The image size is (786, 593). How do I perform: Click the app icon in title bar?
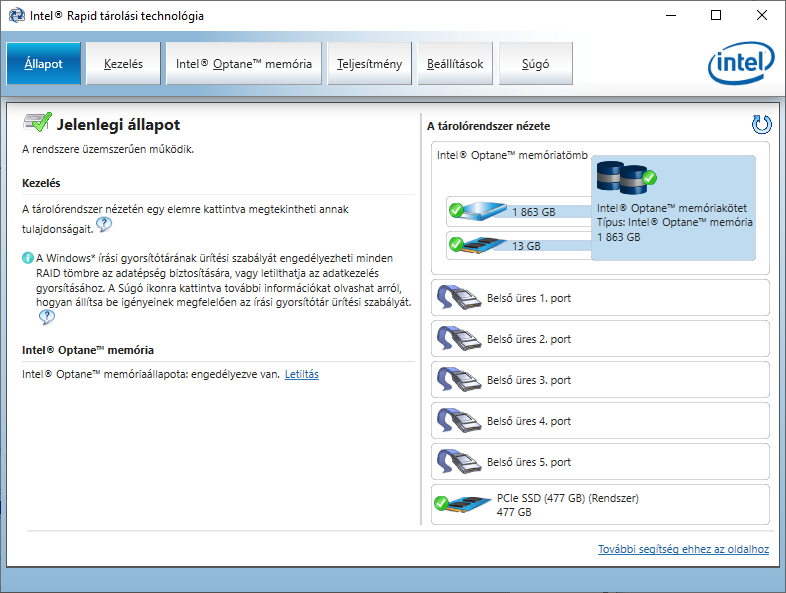[x=17, y=16]
